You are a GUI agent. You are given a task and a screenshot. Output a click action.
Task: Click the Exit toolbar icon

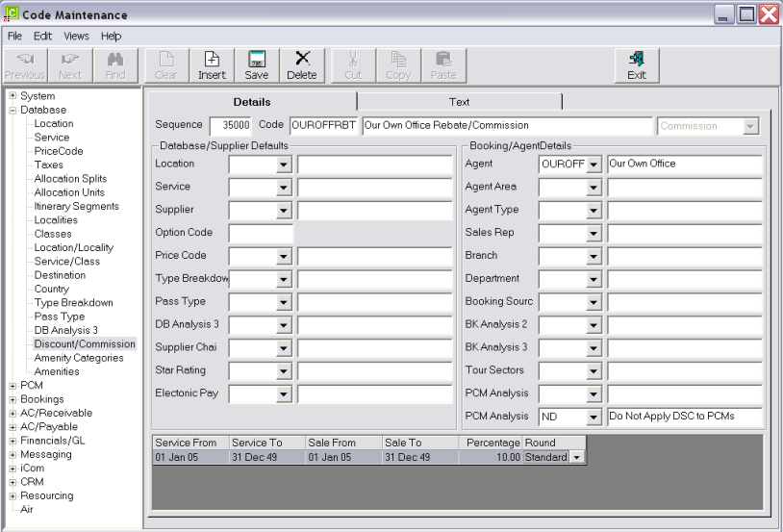click(636, 64)
